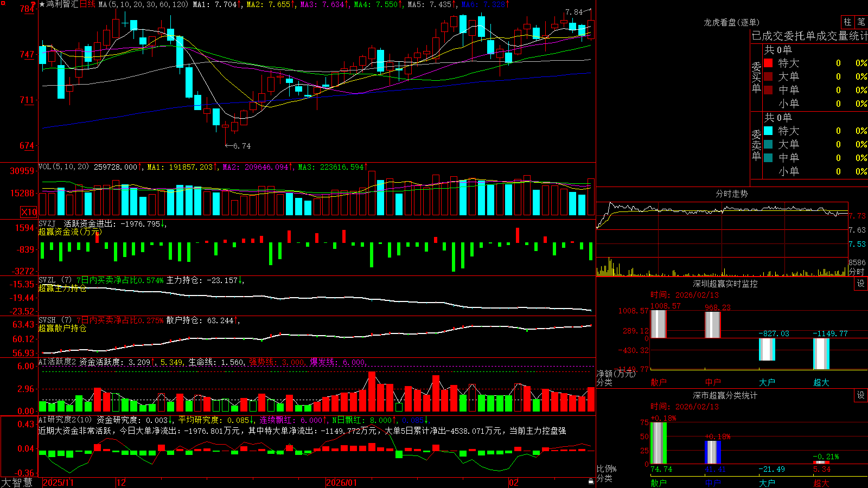Click the small lock icon at timeline end
The width and height of the screenshot is (868, 488).
click(x=591, y=481)
